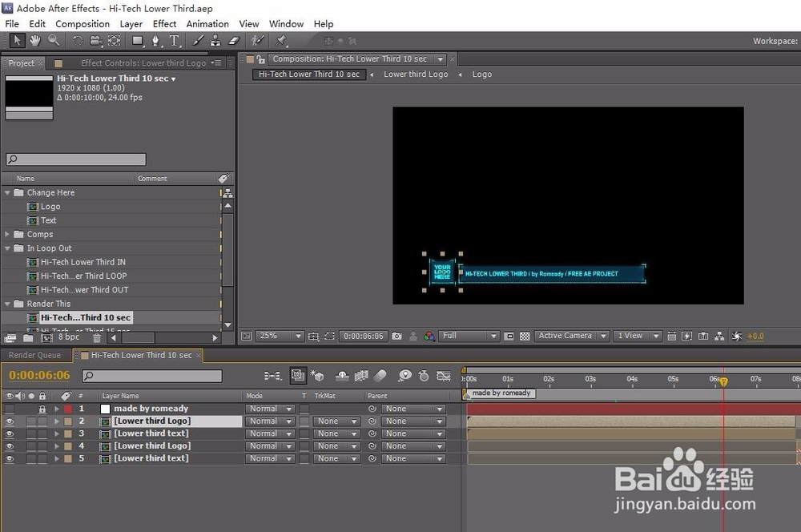This screenshot has height=532, width=801.
Task: Open the Animation menu
Action: click(207, 23)
